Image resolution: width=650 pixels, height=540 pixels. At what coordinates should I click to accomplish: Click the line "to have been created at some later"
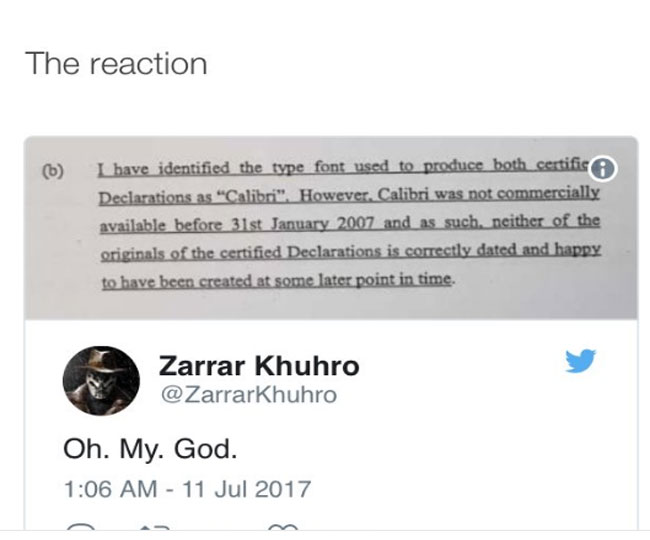(276, 281)
